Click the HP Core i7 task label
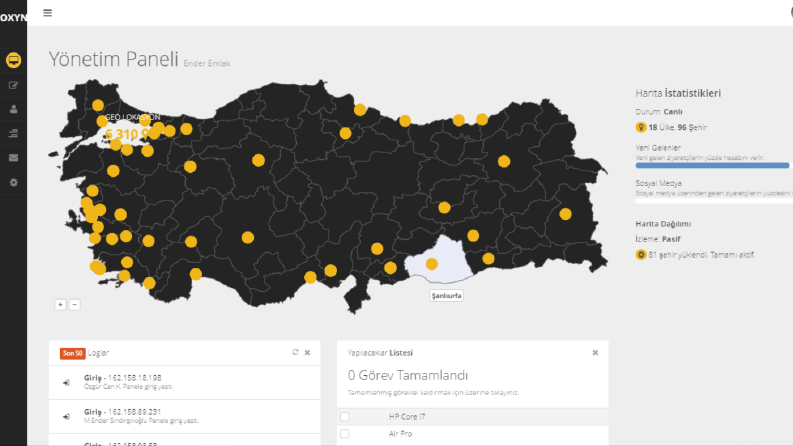The height and width of the screenshot is (446, 793). pyautogui.click(x=407, y=417)
